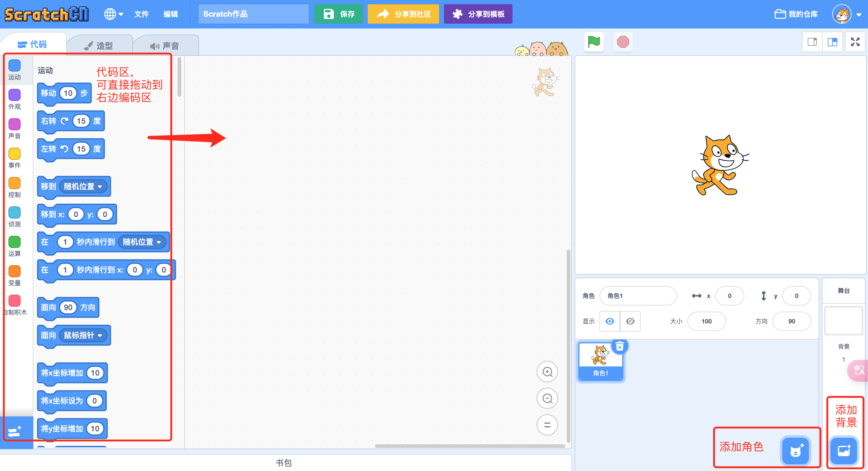This screenshot has width=868, height=471.
Task: Open the user avatar account menu
Action: click(846, 14)
